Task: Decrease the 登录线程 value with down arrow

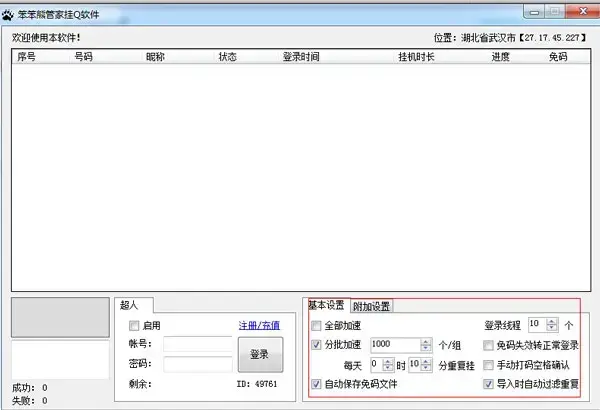Action: 552,328
